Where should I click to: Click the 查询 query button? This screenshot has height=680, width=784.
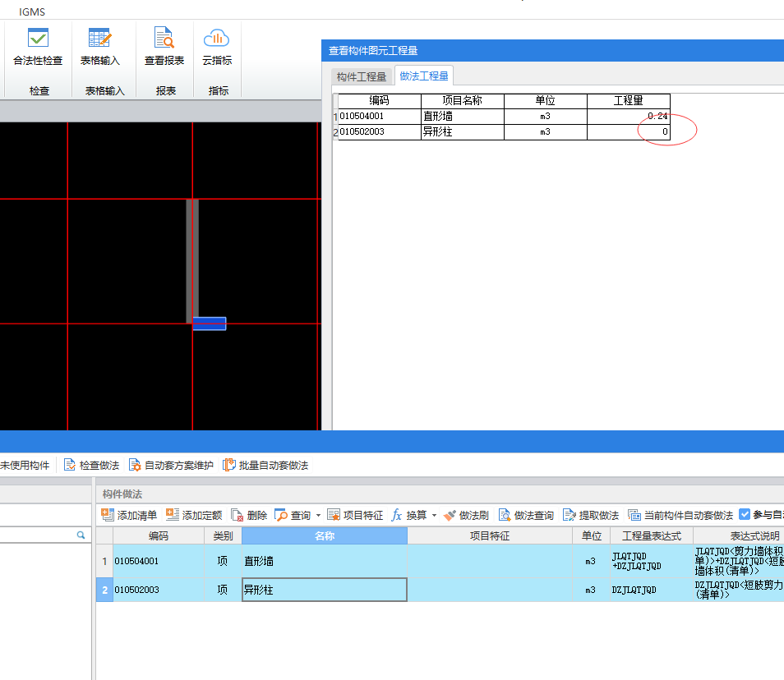point(293,515)
